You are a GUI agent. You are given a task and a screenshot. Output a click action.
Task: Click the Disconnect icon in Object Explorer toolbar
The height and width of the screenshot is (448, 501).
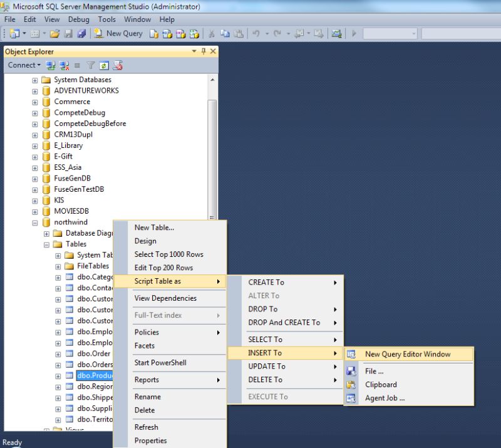[64, 65]
